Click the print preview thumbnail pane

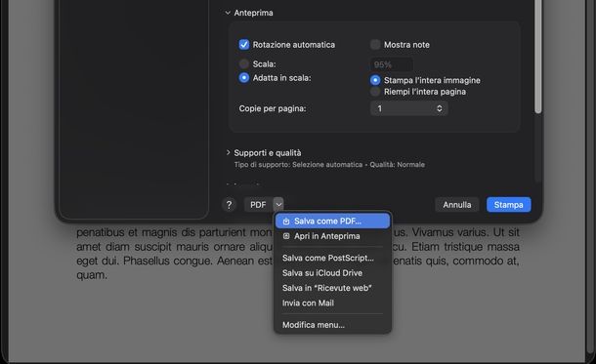click(134, 108)
